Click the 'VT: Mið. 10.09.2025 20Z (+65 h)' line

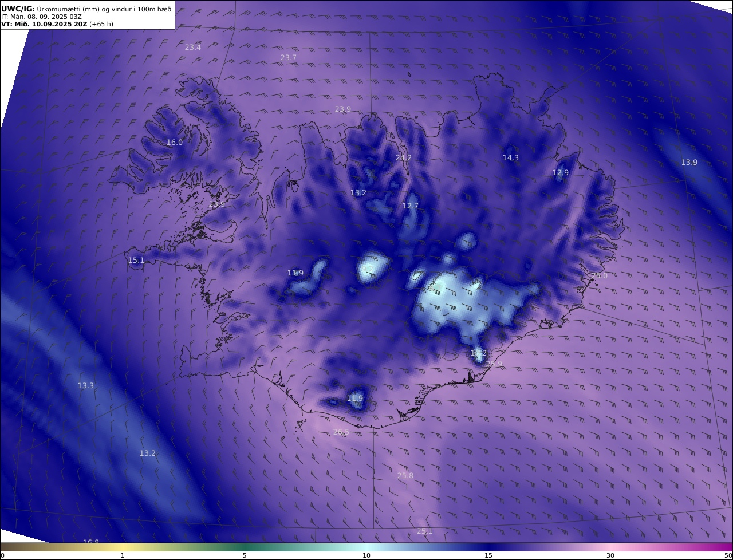57,24
